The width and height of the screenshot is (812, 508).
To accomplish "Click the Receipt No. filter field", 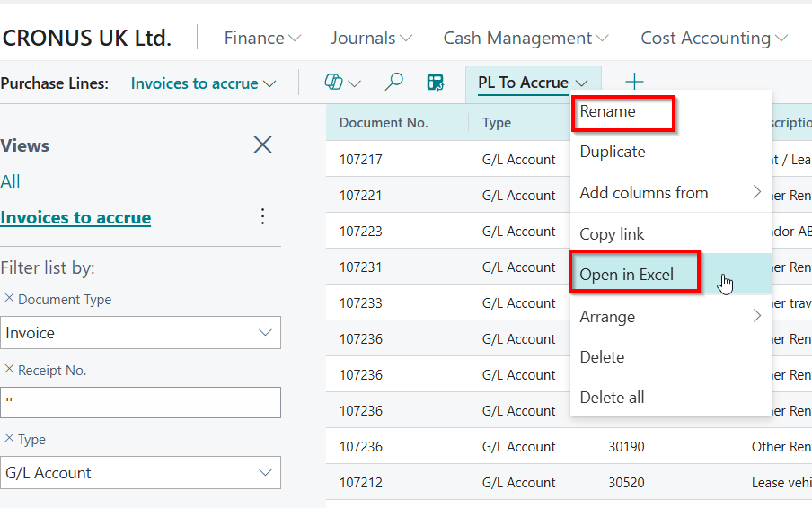I will click(x=140, y=402).
